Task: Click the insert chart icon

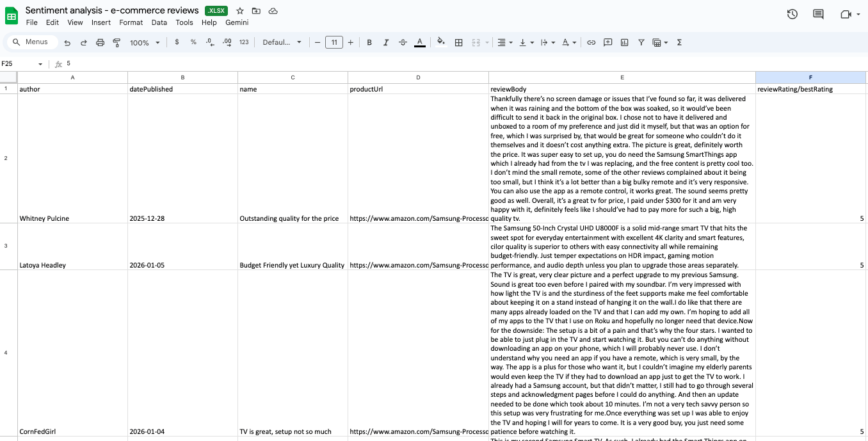Action: pyautogui.click(x=624, y=42)
